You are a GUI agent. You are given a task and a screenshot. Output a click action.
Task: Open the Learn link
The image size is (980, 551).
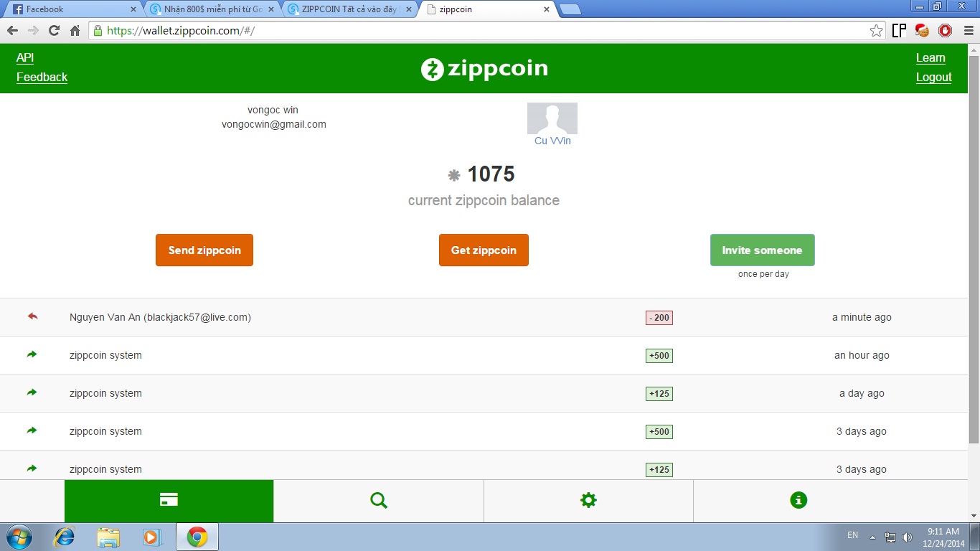click(930, 58)
